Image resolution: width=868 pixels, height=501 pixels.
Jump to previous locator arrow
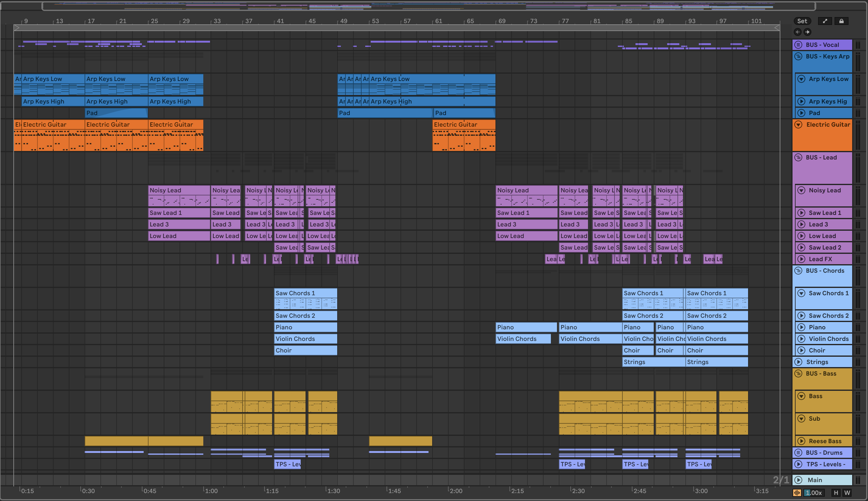797,32
